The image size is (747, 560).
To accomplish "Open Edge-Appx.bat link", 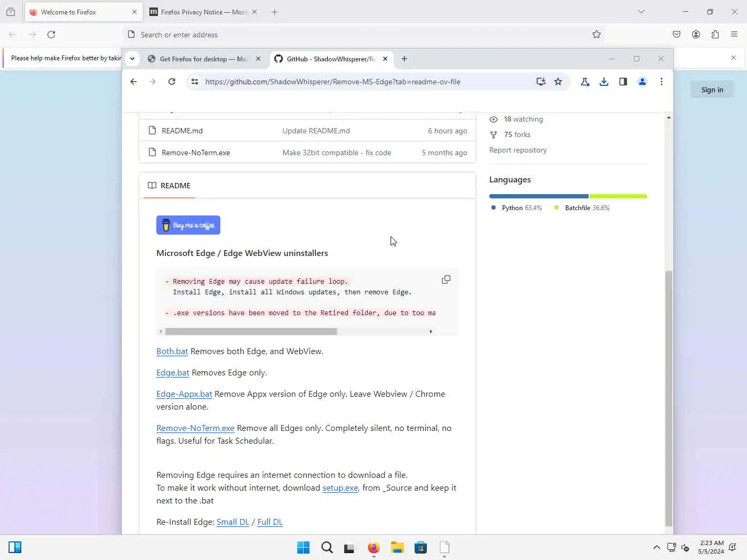I will [x=184, y=394].
